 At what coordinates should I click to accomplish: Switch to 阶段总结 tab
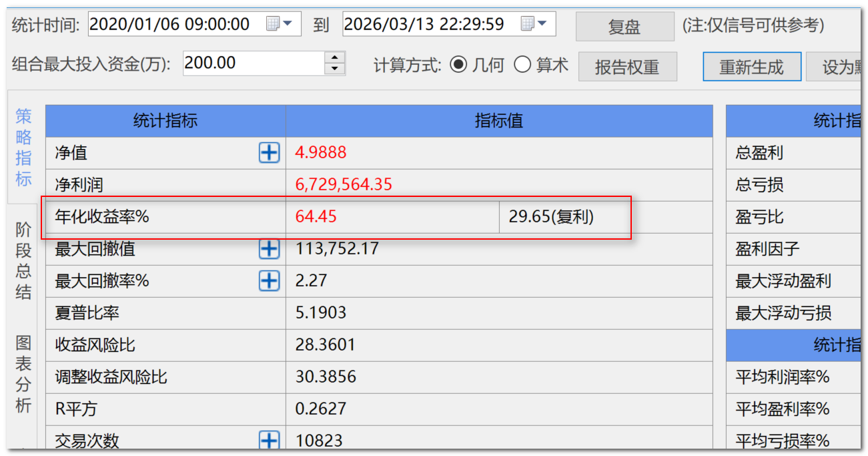point(24,260)
